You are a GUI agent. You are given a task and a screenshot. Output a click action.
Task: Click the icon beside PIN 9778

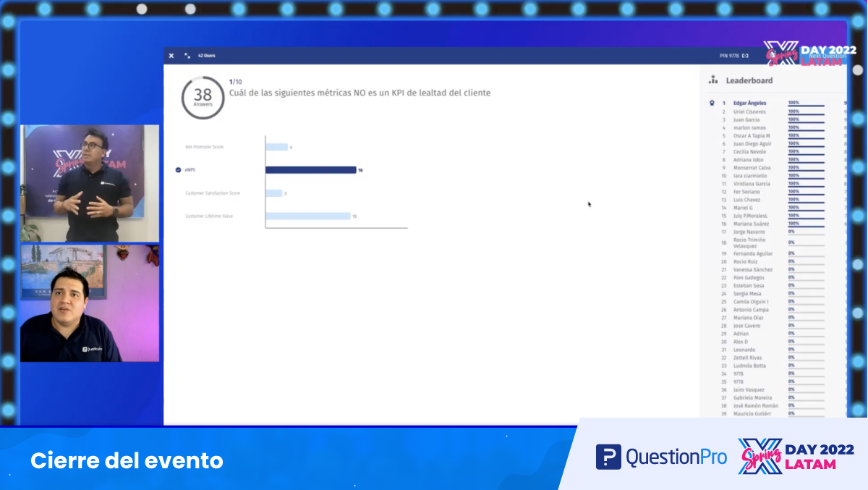[x=746, y=56]
